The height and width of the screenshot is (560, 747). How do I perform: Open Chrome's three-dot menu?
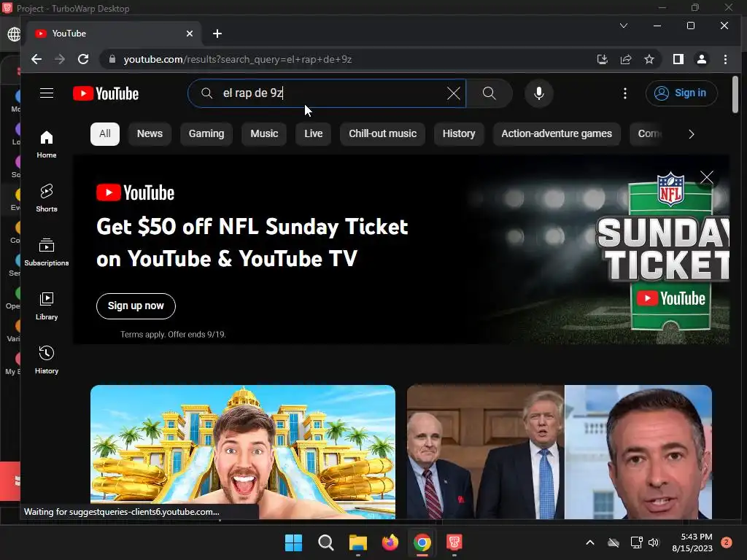click(x=725, y=59)
